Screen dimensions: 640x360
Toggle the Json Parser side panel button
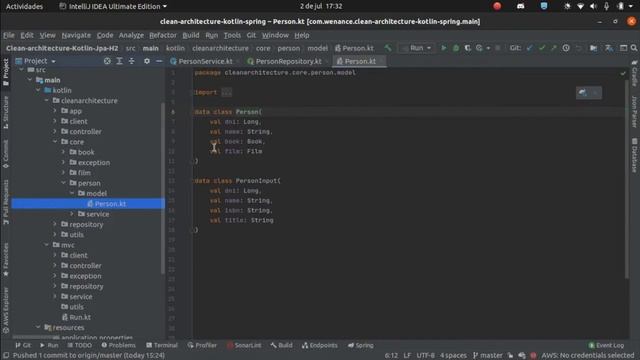click(634, 112)
